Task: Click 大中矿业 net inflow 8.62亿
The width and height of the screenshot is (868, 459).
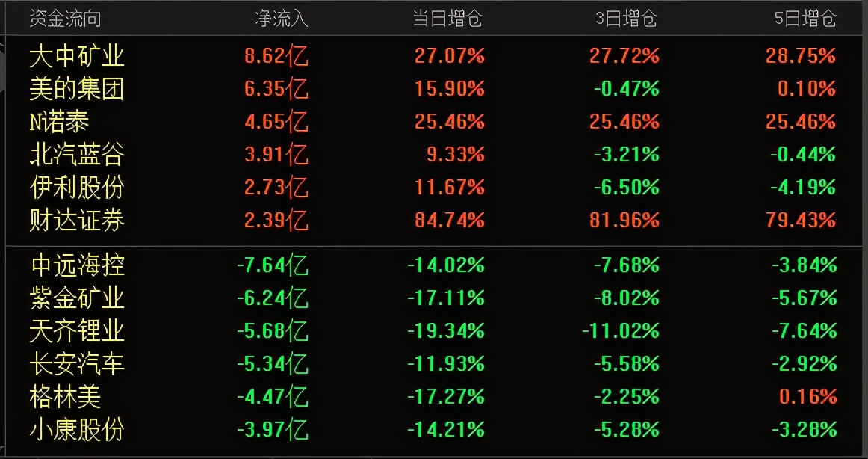Action: tap(276, 56)
